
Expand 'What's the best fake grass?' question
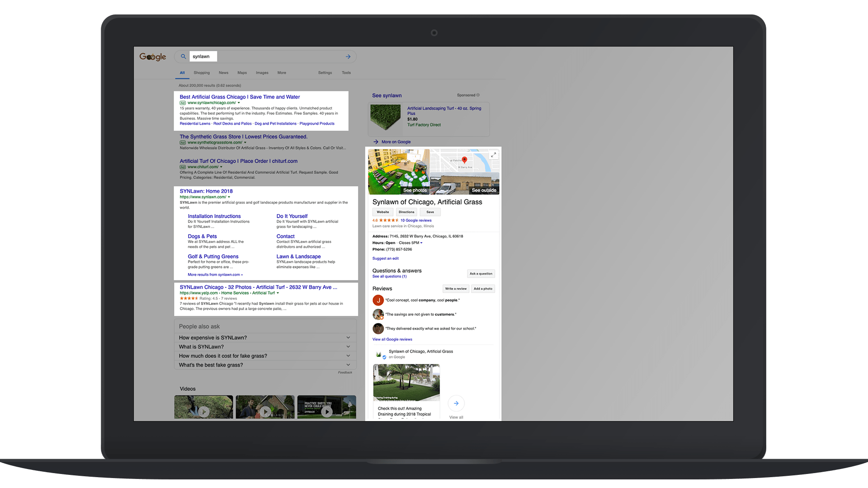pyautogui.click(x=348, y=365)
